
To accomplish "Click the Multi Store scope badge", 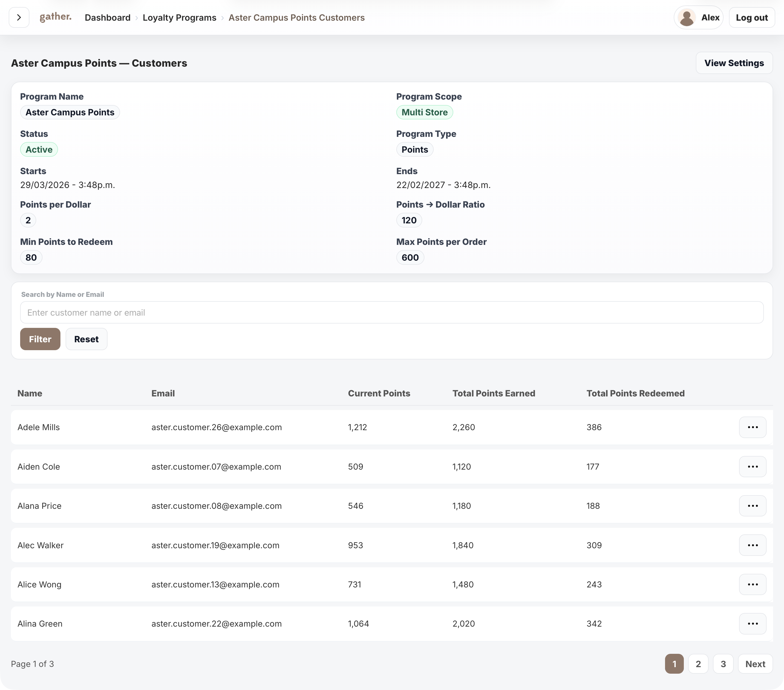I will point(425,112).
